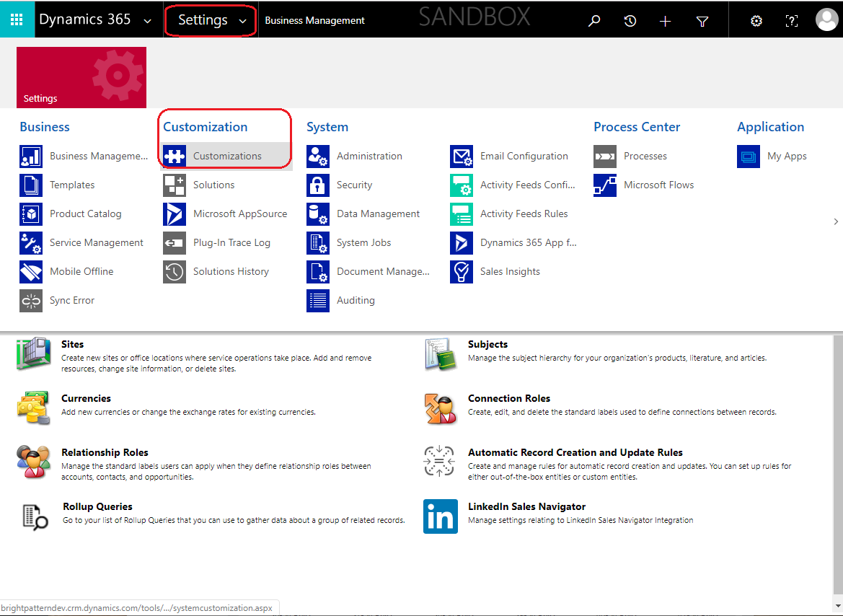Click the Product Catalog box icon
843x616 pixels.
point(30,214)
